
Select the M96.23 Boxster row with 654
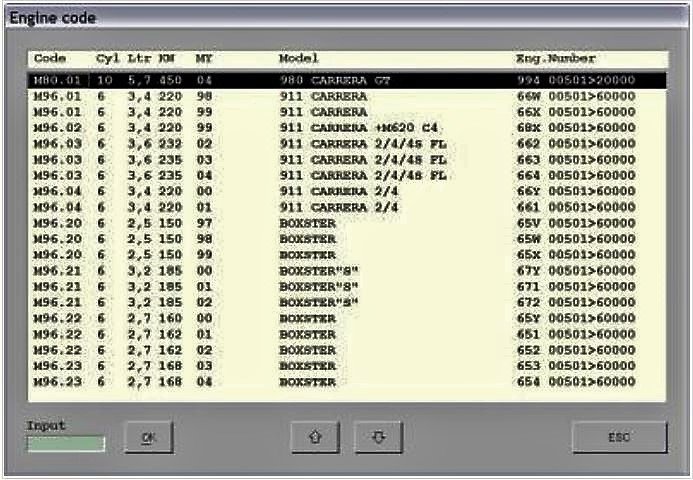click(x=347, y=382)
